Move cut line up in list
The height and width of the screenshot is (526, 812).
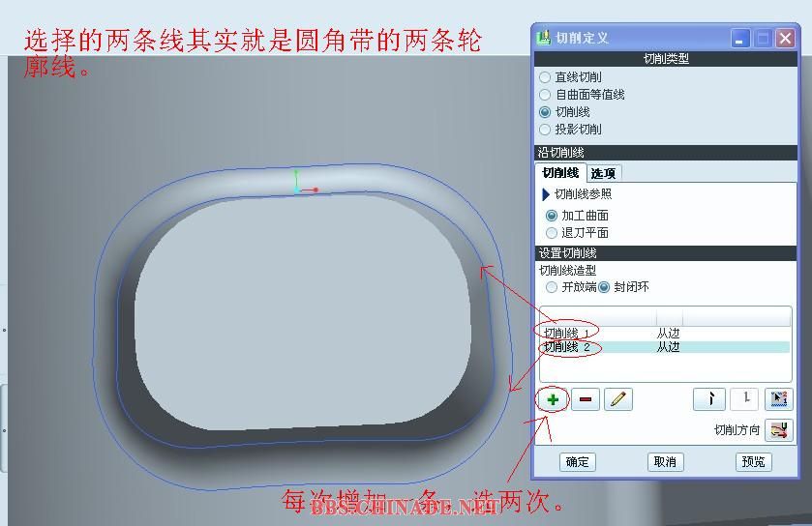709,398
